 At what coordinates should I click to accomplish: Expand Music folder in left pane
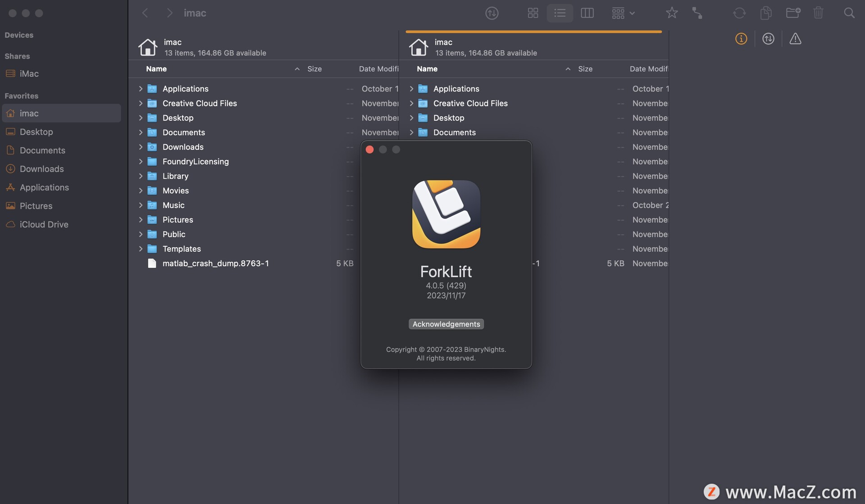click(x=141, y=205)
